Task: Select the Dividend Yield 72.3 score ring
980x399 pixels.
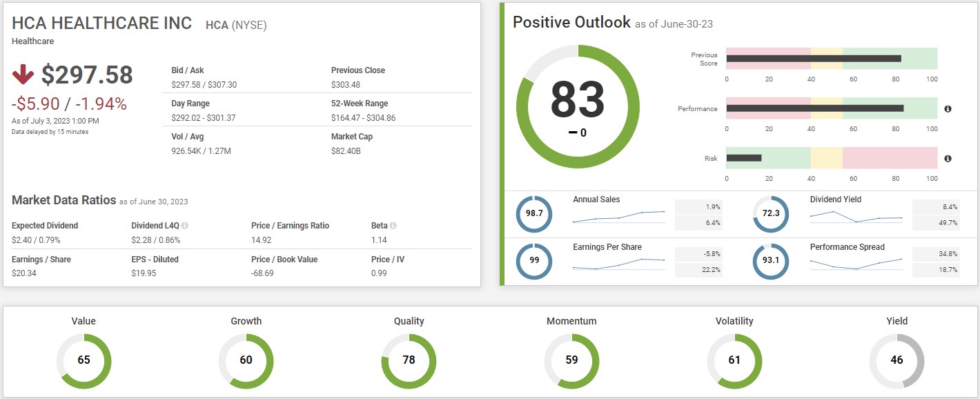Action: click(771, 213)
